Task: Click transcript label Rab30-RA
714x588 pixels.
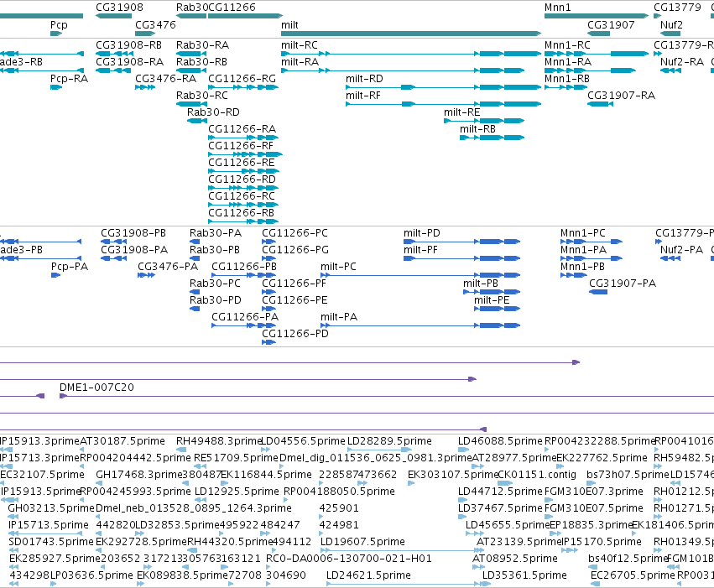Action: (x=203, y=45)
